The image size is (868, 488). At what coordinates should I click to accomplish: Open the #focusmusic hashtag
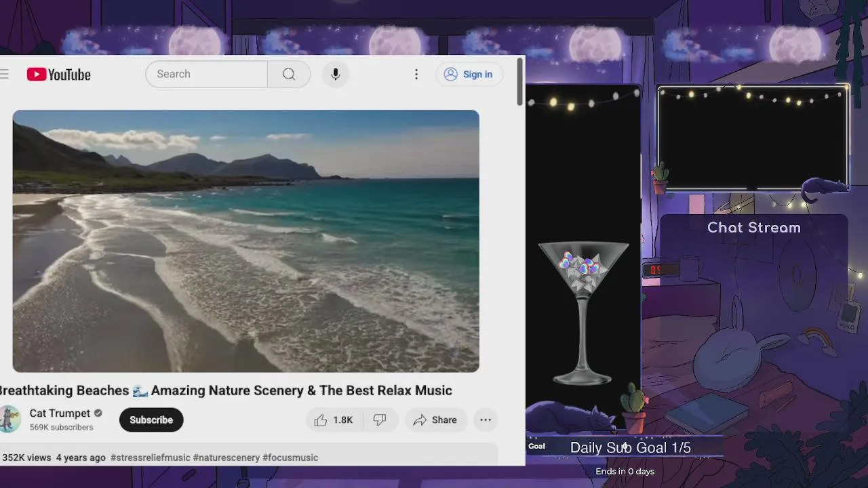[x=290, y=457]
